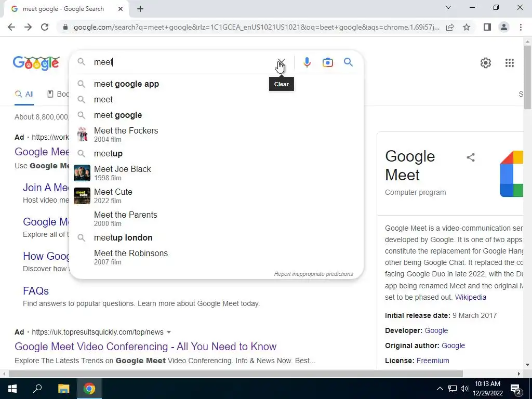Choose 'Meet Joe Black' 1998 film suggestion
This screenshot has width=532, height=399.
(216, 172)
